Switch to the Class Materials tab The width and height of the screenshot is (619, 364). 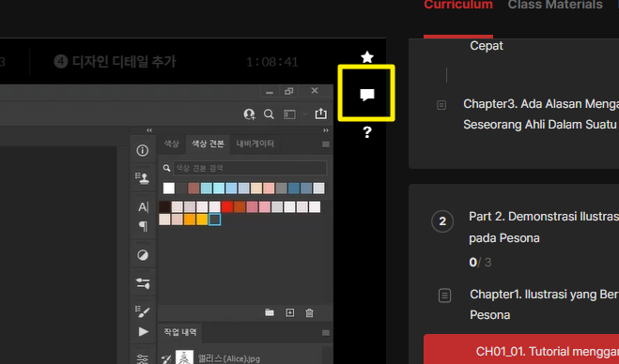coord(555,5)
